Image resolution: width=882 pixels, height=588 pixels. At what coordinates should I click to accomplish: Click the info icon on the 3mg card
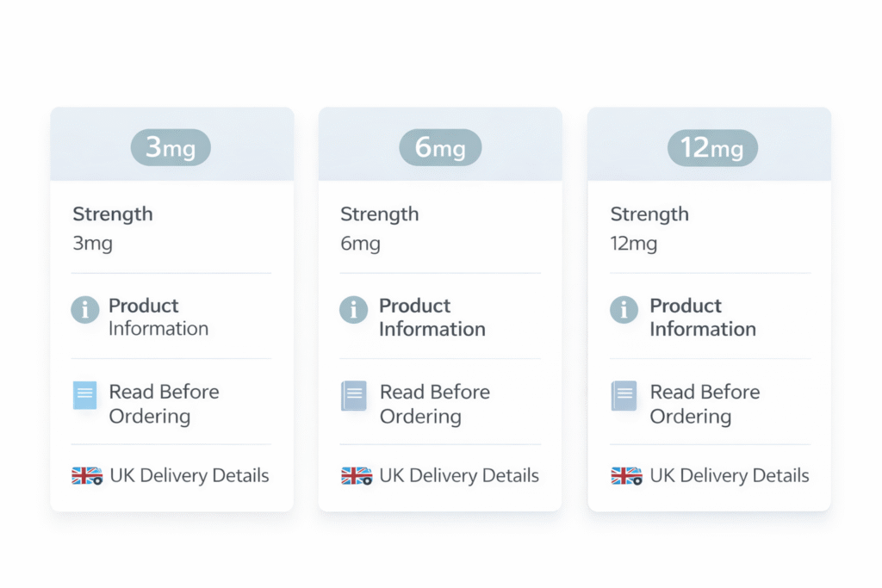[x=84, y=311]
